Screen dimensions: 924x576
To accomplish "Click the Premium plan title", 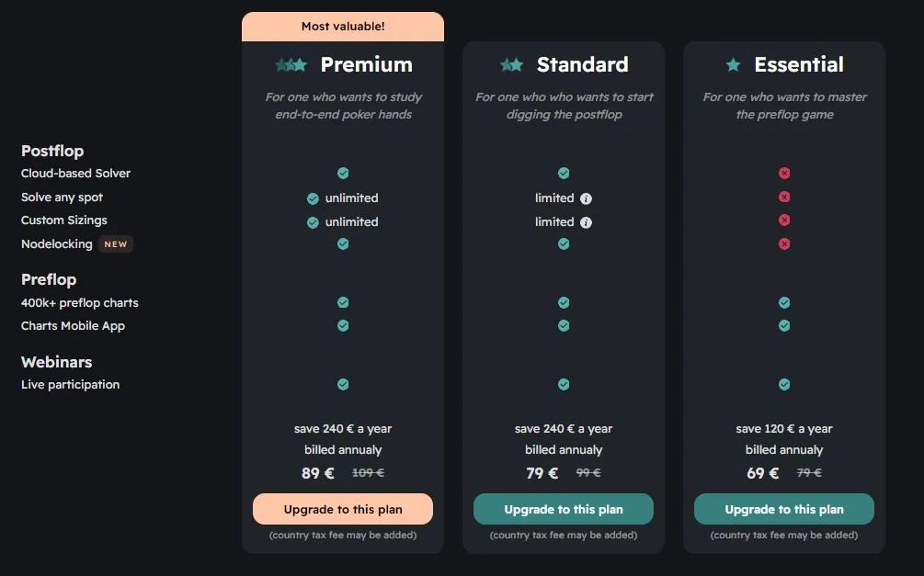I will (x=367, y=65).
